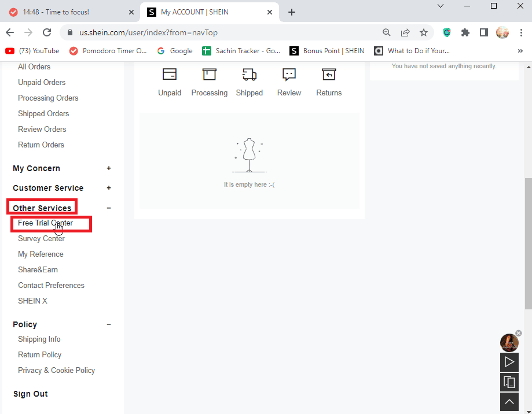Reload the page with the refresh icon
Viewport: 532px width, 414px height.
click(47, 32)
